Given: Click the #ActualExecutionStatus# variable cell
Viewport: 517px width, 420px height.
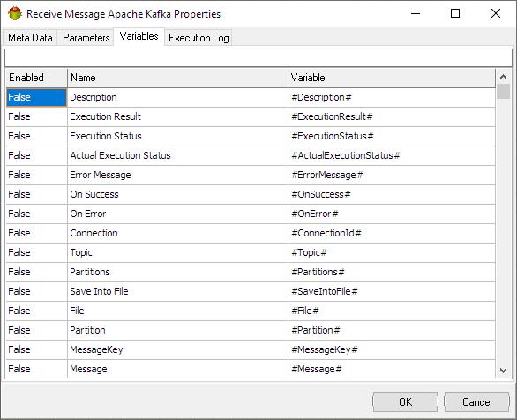Looking at the screenshot, I should 392,155.
